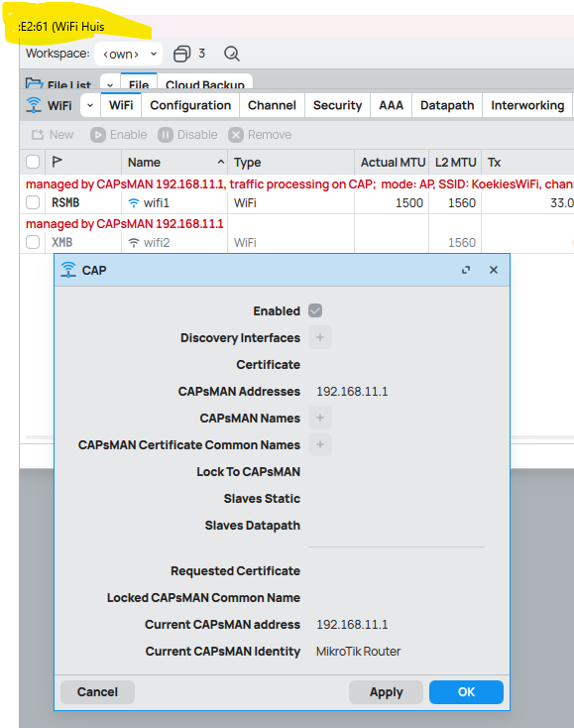The height and width of the screenshot is (728, 574).
Task: Click the Current CAPsMAN address value
Action: point(352,625)
